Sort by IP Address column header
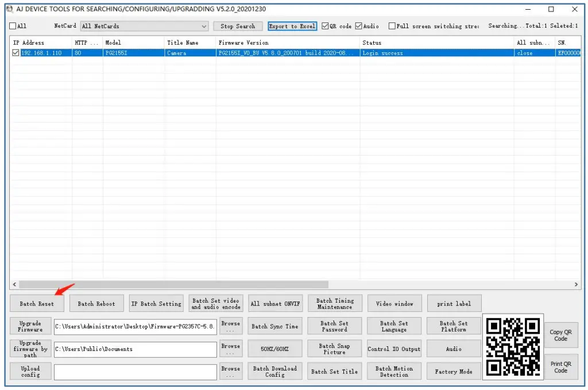Image resolution: width=588 pixels, height=390 pixels. coord(41,43)
